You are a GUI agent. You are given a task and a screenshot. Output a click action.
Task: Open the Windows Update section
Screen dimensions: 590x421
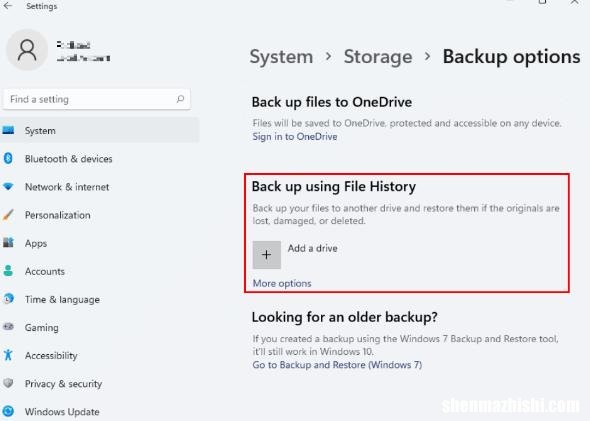(62, 412)
